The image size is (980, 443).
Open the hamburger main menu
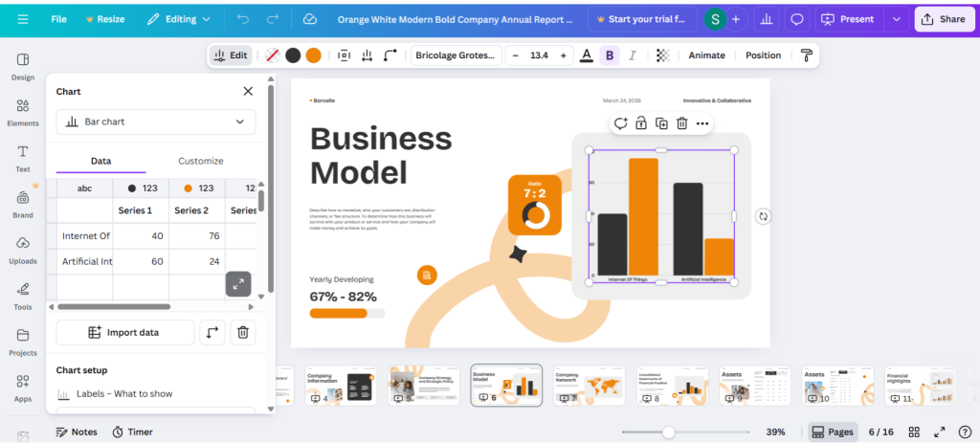click(23, 19)
